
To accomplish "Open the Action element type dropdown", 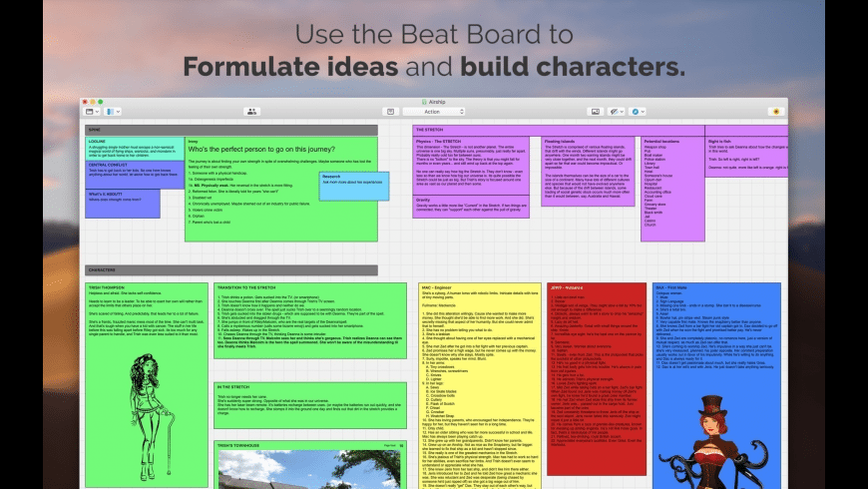I will (434, 112).
